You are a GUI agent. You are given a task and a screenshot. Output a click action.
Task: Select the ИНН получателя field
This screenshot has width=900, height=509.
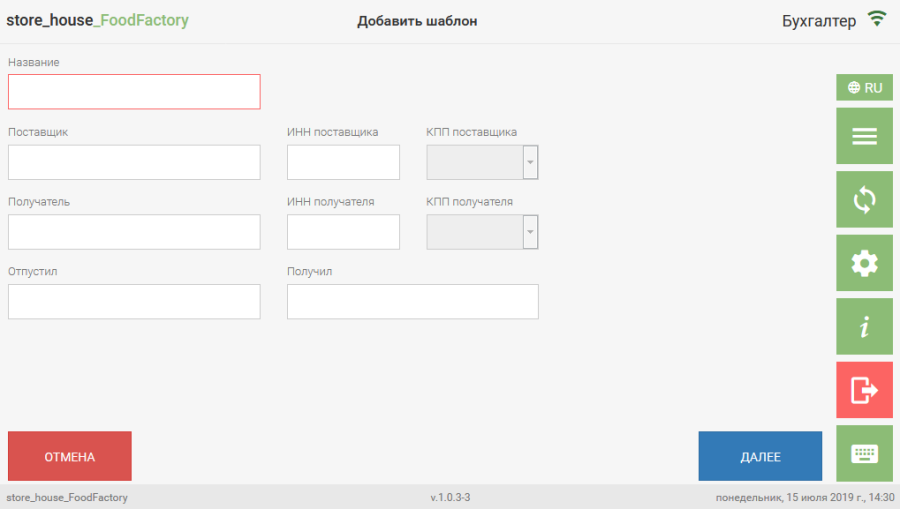tap(343, 232)
